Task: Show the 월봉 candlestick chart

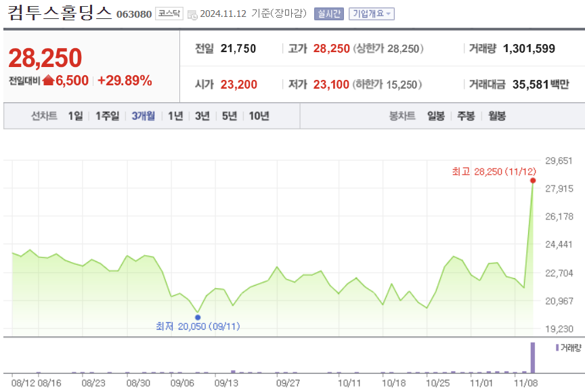Action: [x=497, y=116]
